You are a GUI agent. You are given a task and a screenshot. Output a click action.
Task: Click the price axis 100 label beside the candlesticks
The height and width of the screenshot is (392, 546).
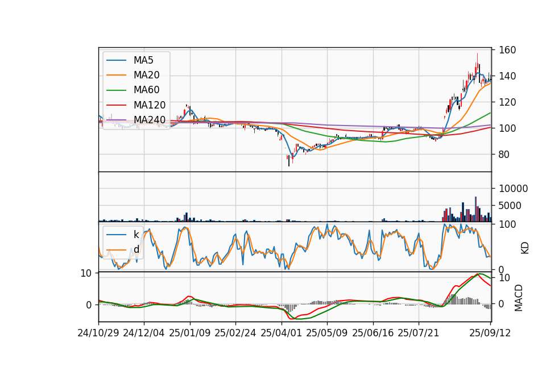507,128
